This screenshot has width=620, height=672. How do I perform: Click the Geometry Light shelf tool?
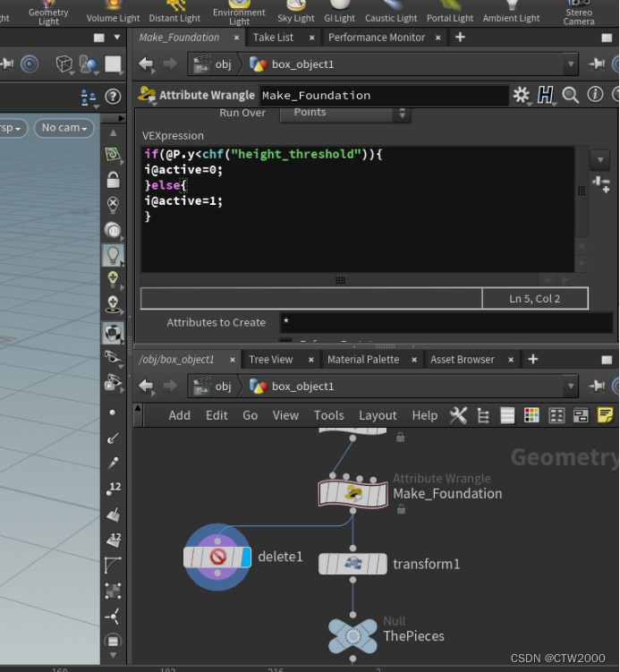(48, 13)
